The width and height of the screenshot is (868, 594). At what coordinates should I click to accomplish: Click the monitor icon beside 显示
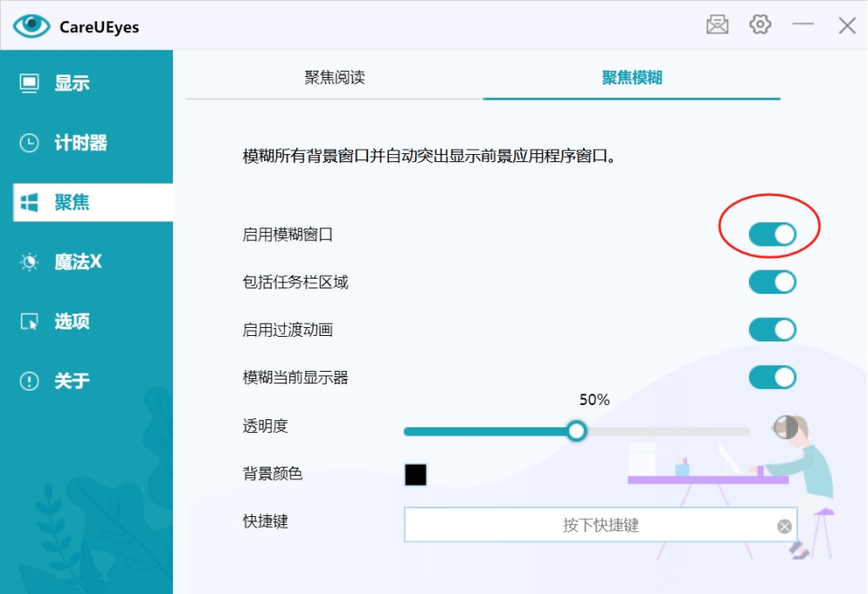coord(30,83)
